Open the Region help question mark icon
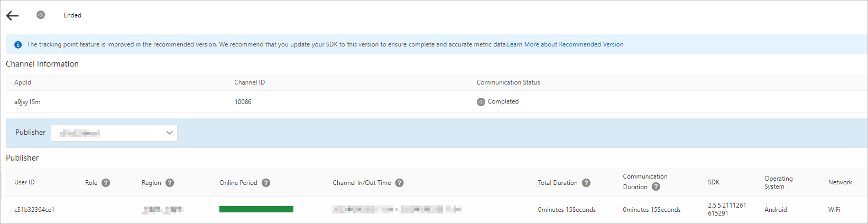Image resolution: width=868 pixels, height=224 pixels. 170,183
